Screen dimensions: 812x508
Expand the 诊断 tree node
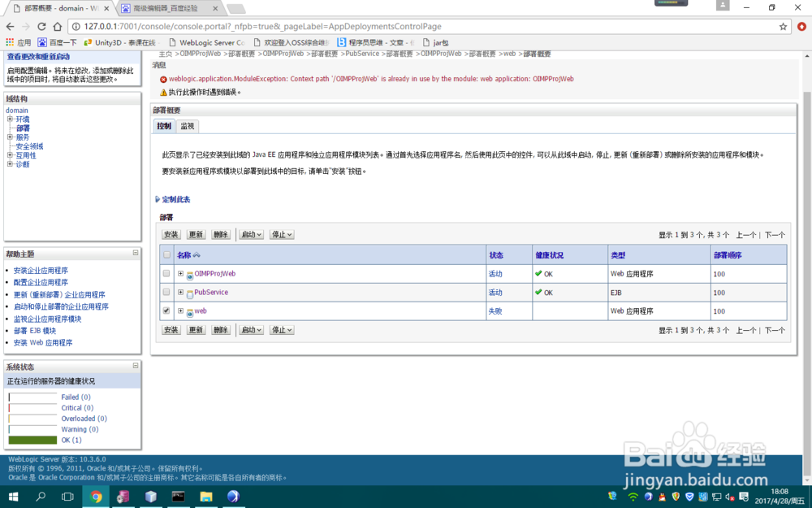coord(10,164)
